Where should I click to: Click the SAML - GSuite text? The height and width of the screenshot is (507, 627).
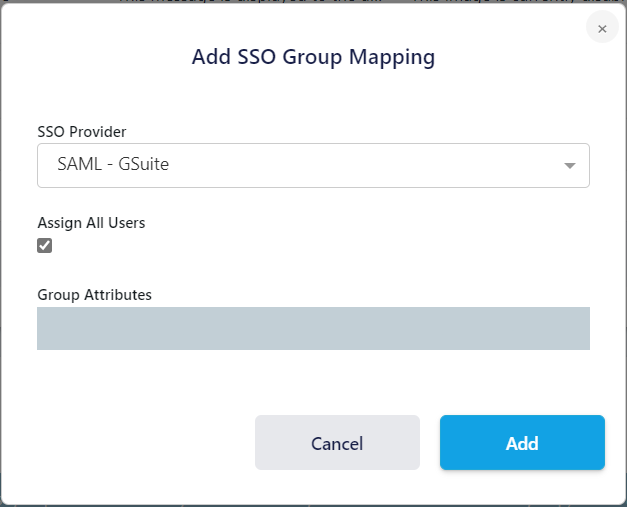point(113,165)
